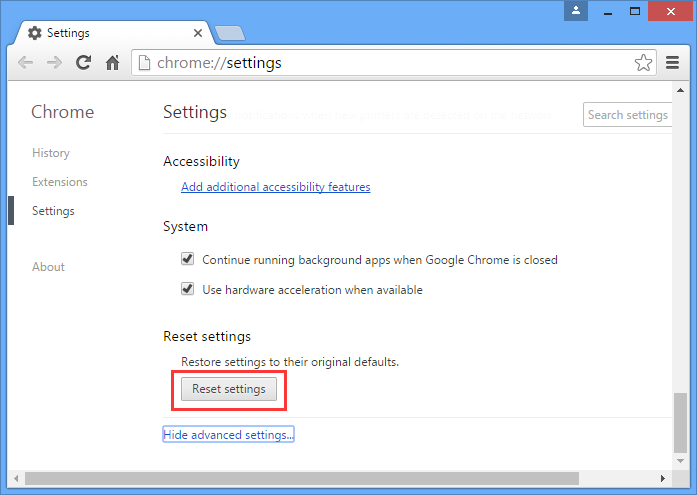This screenshot has width=697, height=495.
Task: Uncheck Continue running background apps option
Action: [187, 259]
